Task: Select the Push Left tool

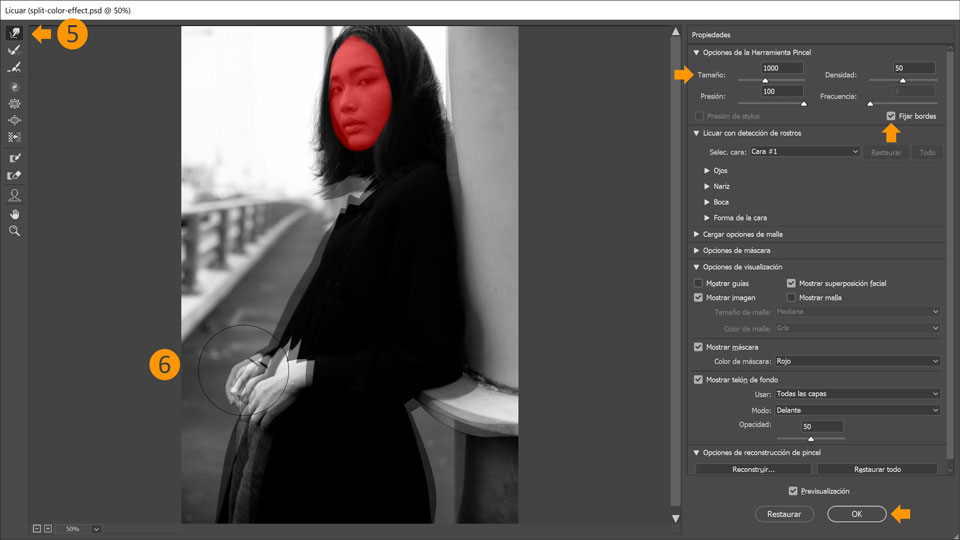Action: (x=14, y=137)
